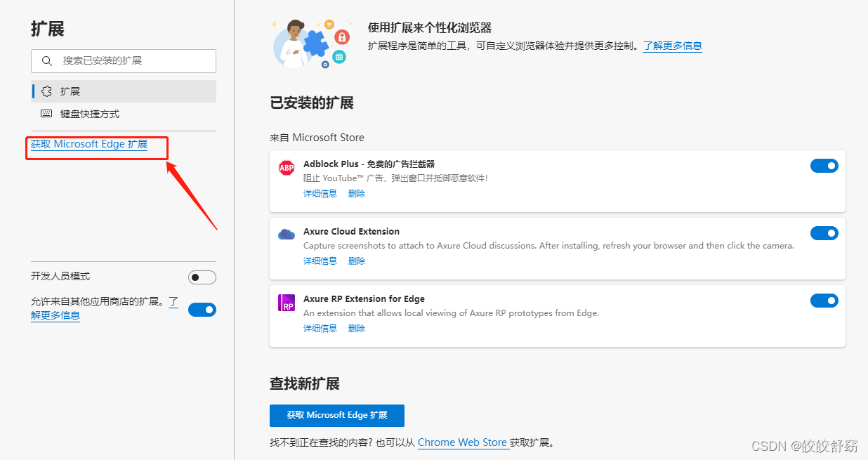Click 删除 for Adblock Plus
Screen dimensions: 868x460
coord(357,194)
